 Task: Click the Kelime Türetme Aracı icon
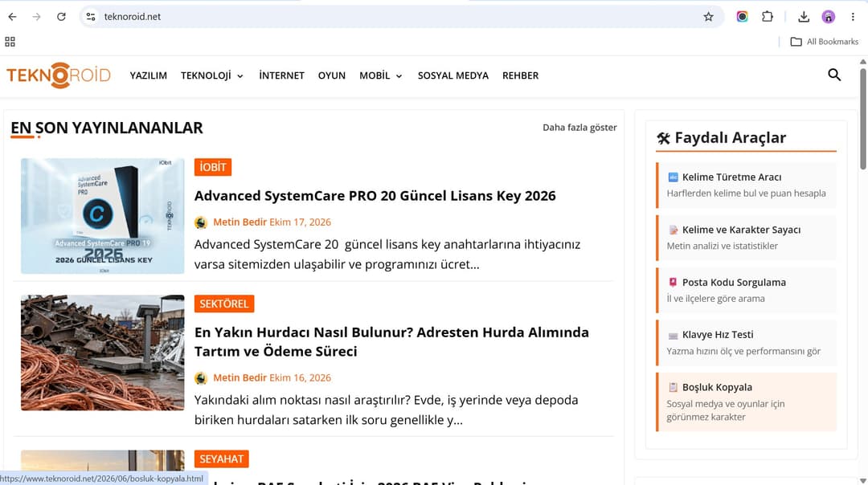pos(674,177)
